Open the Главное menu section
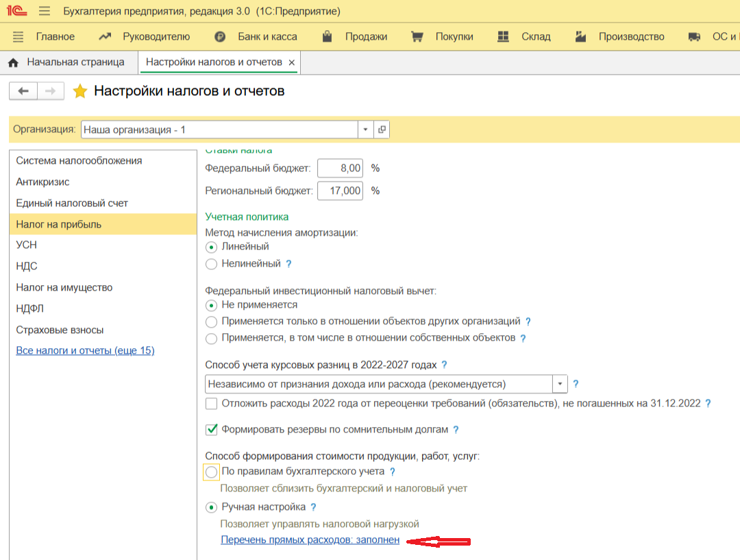Image resolution: width=740 pixels, height=560 pixels. point(56,37)
